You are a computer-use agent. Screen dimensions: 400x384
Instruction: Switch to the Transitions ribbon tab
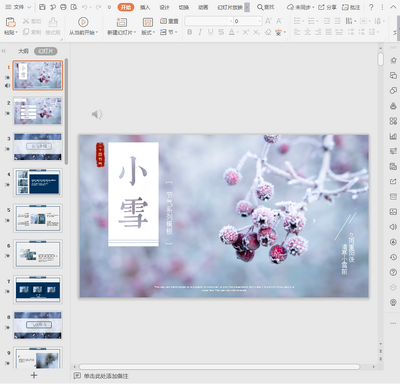coord(184,7)
